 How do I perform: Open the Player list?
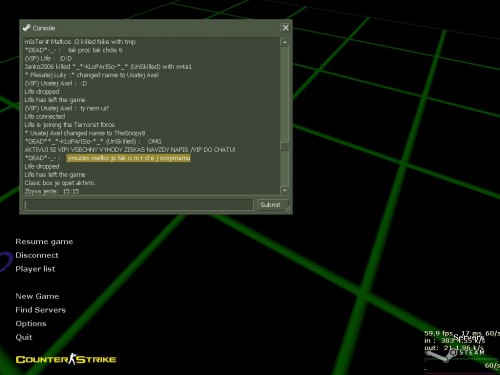[x=35, y=269]
